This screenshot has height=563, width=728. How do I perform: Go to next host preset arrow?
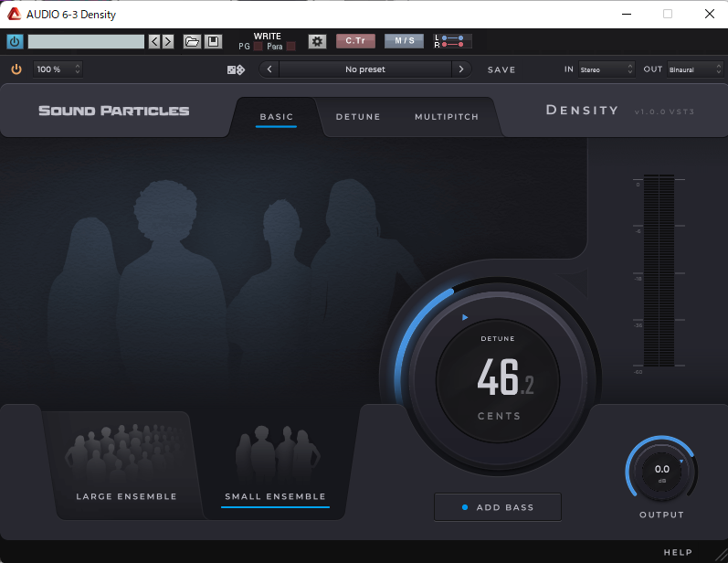[x=168, y=42]
